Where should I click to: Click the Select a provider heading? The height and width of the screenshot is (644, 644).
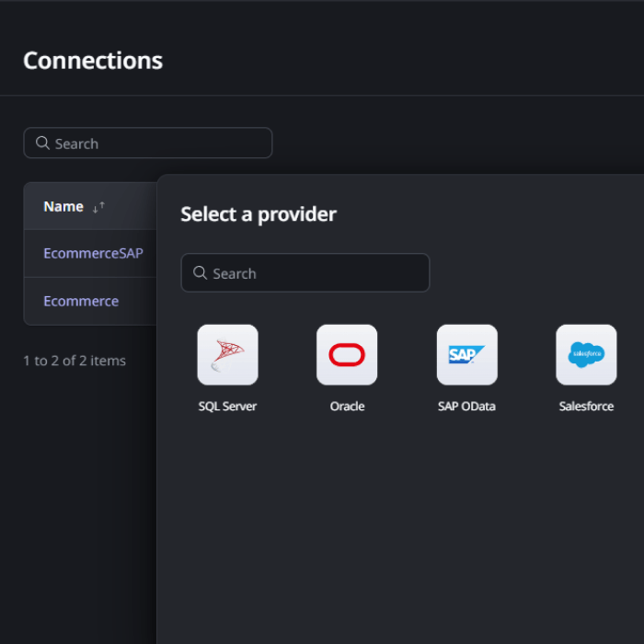click(x=259, y=214)
